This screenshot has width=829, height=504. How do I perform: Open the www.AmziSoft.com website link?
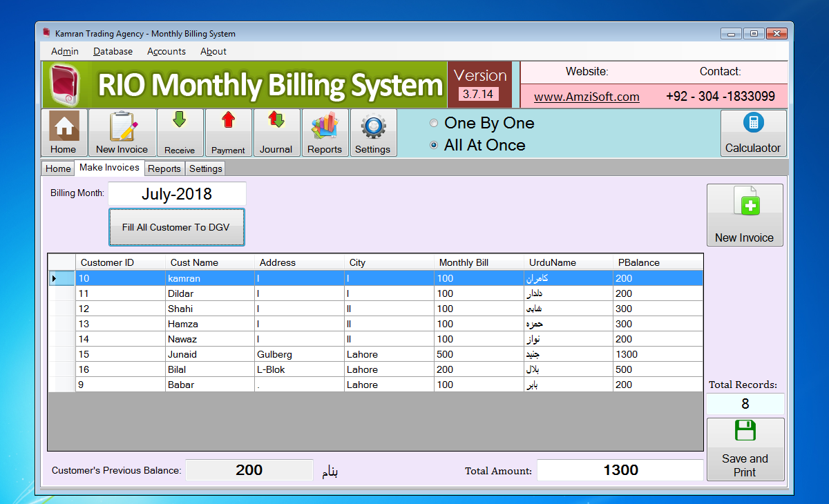(587, 97)
